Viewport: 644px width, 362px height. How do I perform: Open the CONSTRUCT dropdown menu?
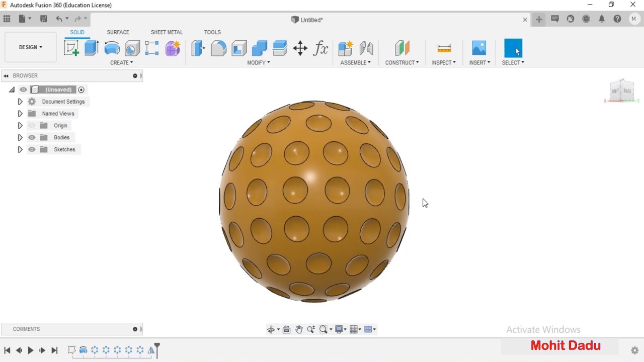(402, 62)
